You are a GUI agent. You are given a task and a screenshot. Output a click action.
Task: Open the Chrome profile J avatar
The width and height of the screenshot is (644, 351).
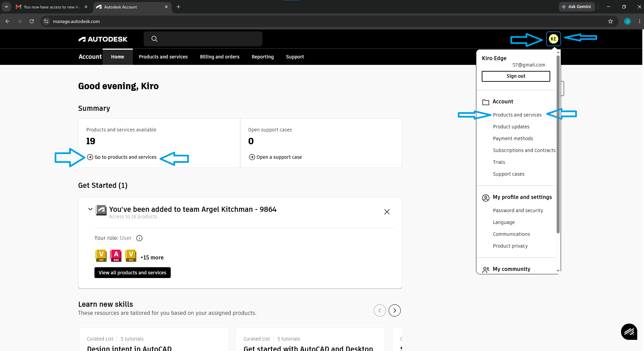[627, 21]
